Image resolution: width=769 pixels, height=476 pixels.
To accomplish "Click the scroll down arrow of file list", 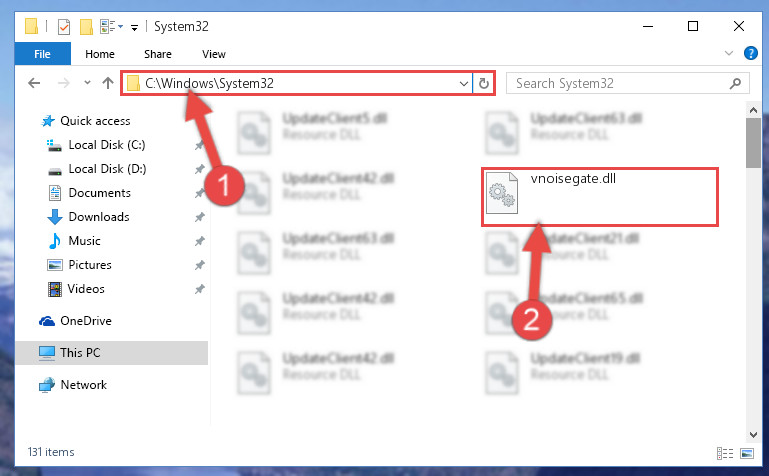I will click(x=753, y=435).
